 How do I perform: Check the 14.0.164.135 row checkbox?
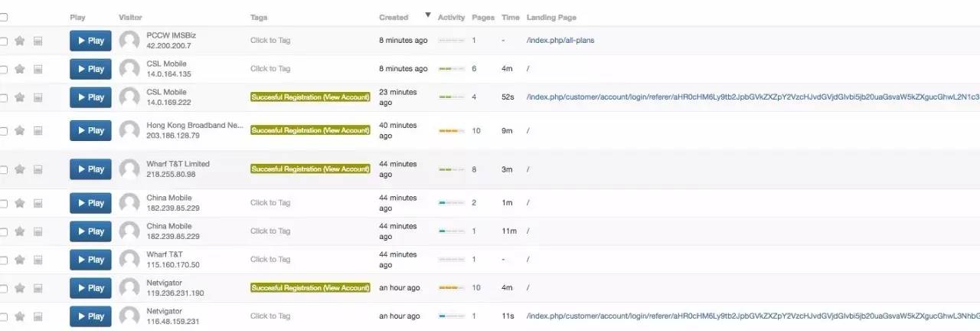click(x=3, y=69)
